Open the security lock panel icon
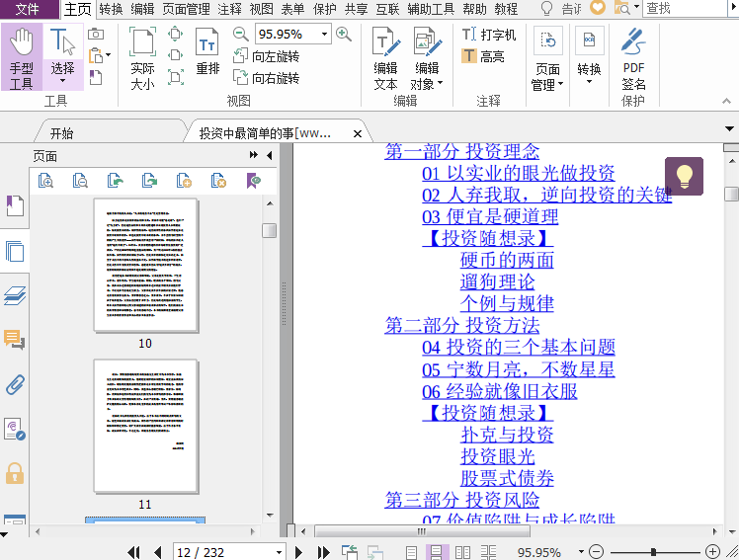 pyautogui.click(x=15, y=473)
